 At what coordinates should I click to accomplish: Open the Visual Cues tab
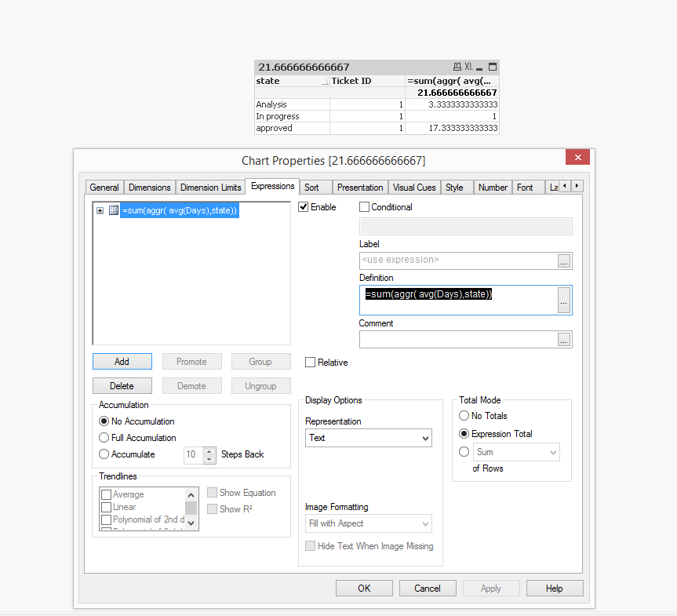click(x=414, y=188)
